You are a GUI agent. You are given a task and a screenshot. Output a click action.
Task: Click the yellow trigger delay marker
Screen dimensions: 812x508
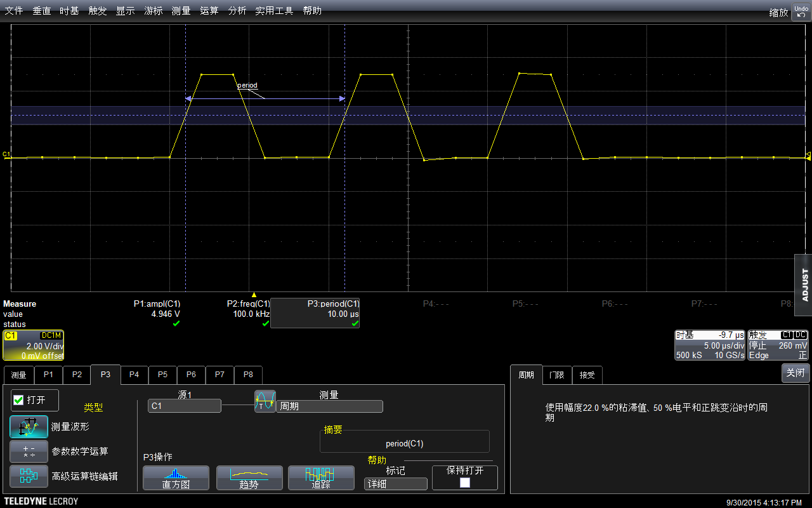[254, 295]
